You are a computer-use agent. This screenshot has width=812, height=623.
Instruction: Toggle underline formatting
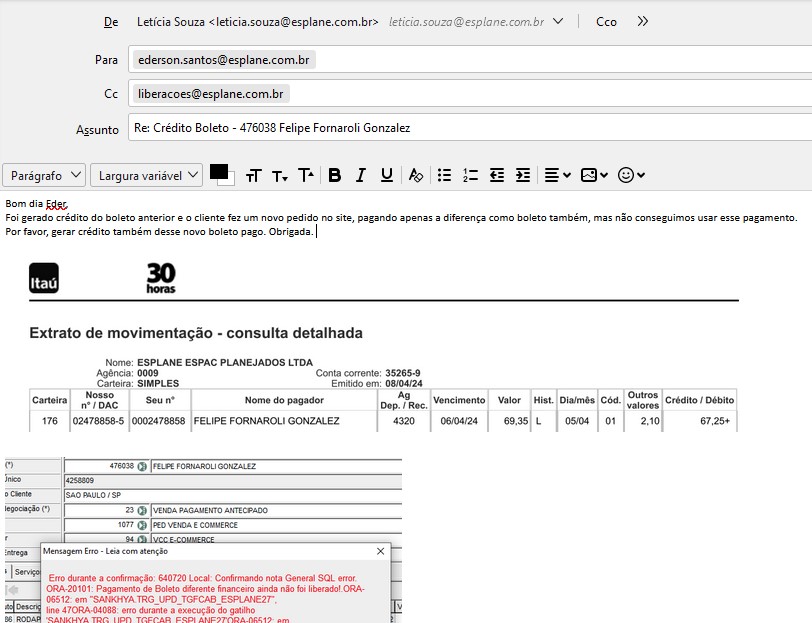[386, 175]
